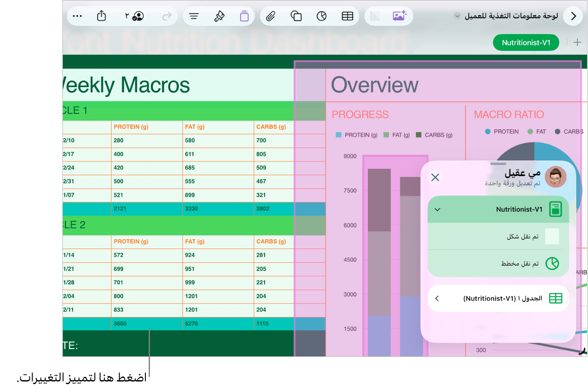Open document title dropdown arrow
Screen dimensions: 588x388
(457, 16)
